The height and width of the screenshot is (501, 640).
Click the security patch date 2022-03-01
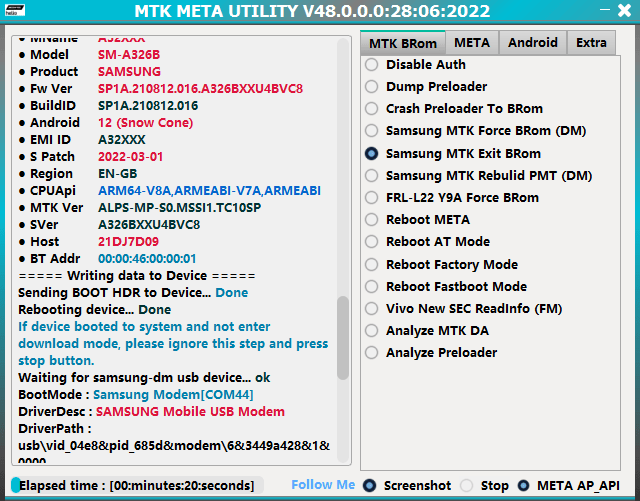131,157
